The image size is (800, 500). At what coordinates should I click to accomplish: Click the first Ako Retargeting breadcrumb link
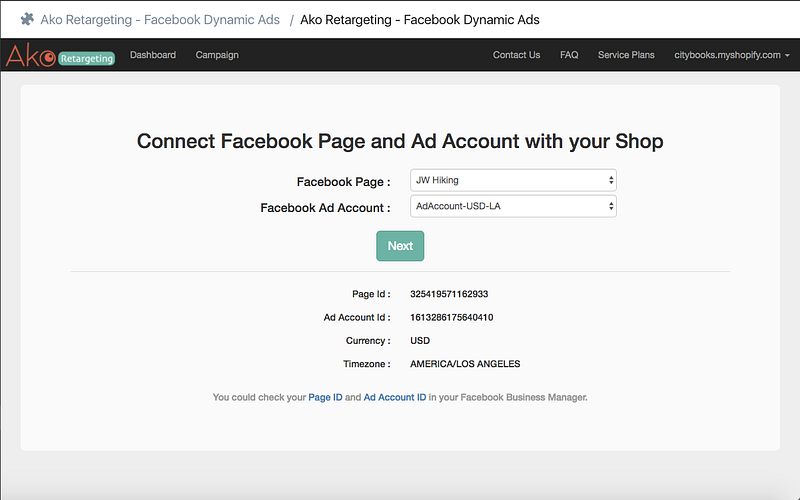[x=160, y=19]
